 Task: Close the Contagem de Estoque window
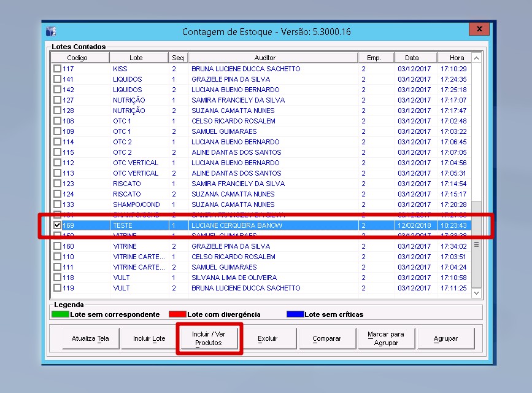tap(478, 29)
